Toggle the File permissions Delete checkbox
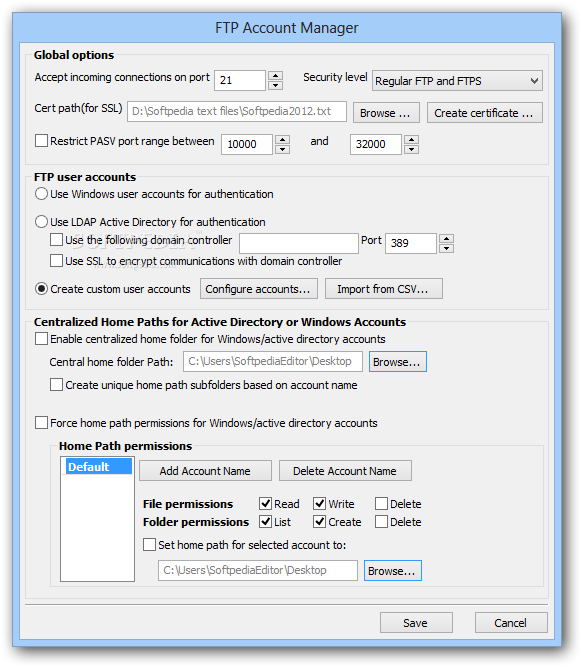The width and height of the screenshot is (582, 667). click(381, 504)
